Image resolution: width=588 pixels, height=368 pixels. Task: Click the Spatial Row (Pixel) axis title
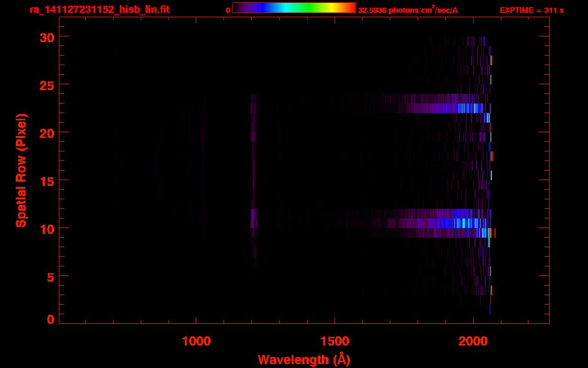coord(21,171)
